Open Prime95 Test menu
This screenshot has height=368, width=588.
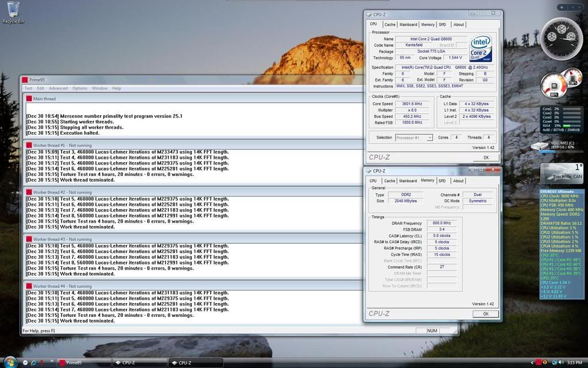(29, 88)
